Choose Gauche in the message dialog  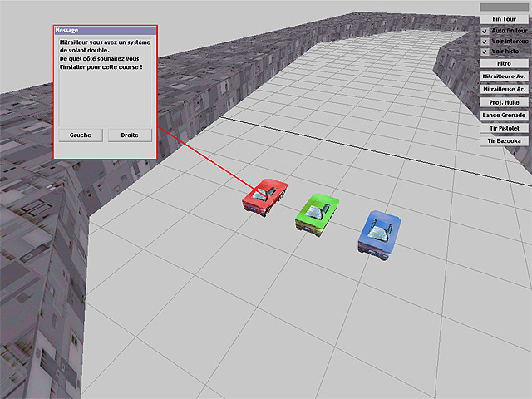81,135
